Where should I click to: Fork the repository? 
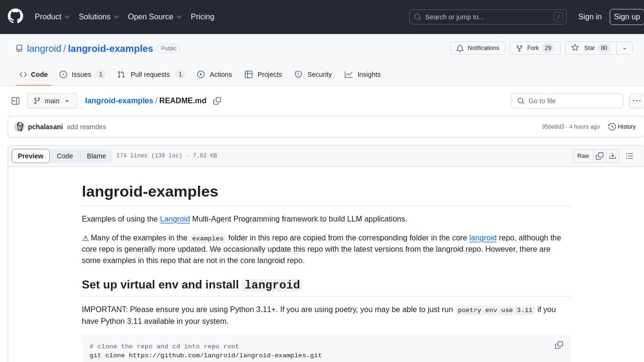coord(535,48)
